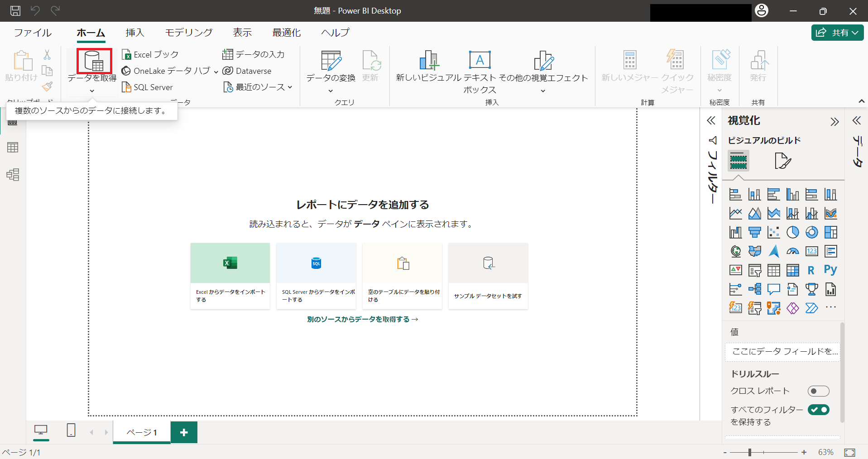Image resolution: width=868 pixels, height=459 pixels.
Task: Expand OneLake データ ハブ dropdown
Action: point(216,72)
